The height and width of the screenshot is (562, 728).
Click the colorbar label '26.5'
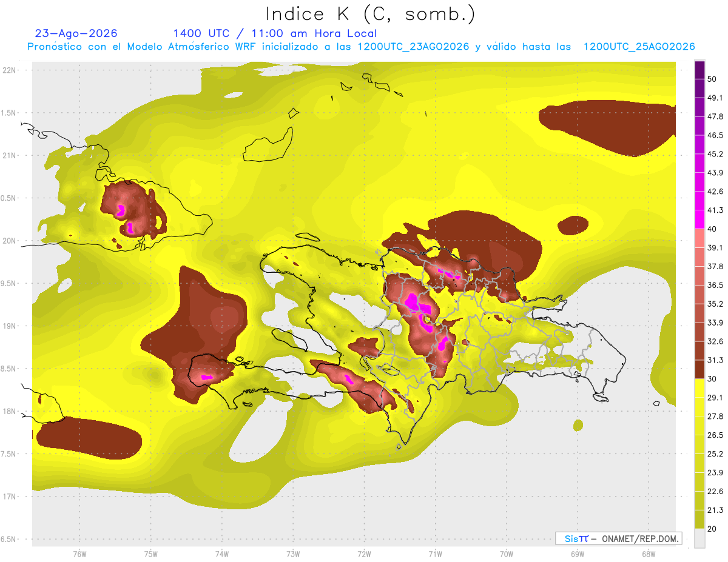[715, 435]
